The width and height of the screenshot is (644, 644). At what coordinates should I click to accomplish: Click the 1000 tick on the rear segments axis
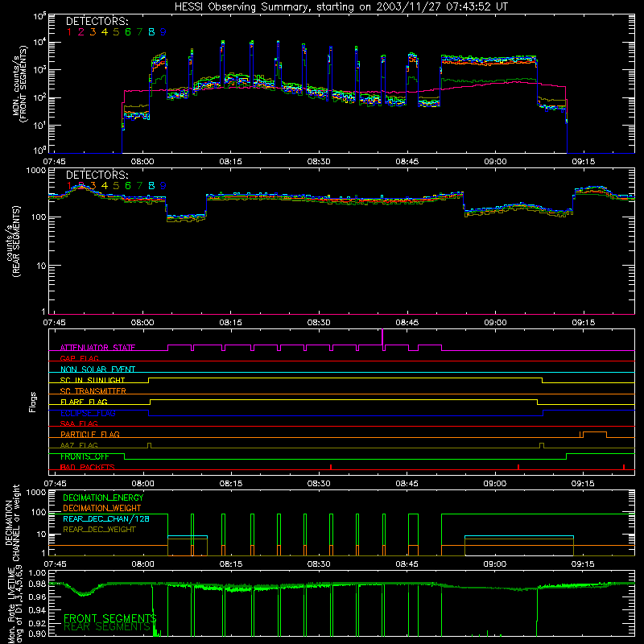coord(35,171)
